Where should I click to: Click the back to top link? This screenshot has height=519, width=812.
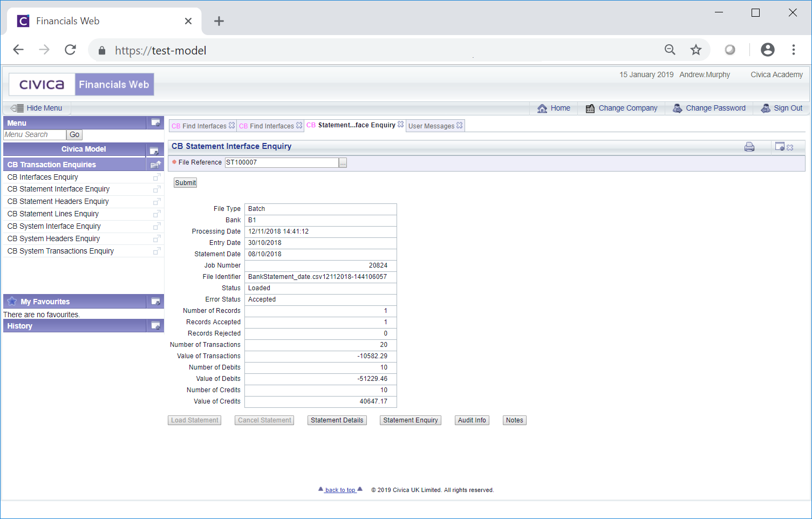click(x=340, y=490)
